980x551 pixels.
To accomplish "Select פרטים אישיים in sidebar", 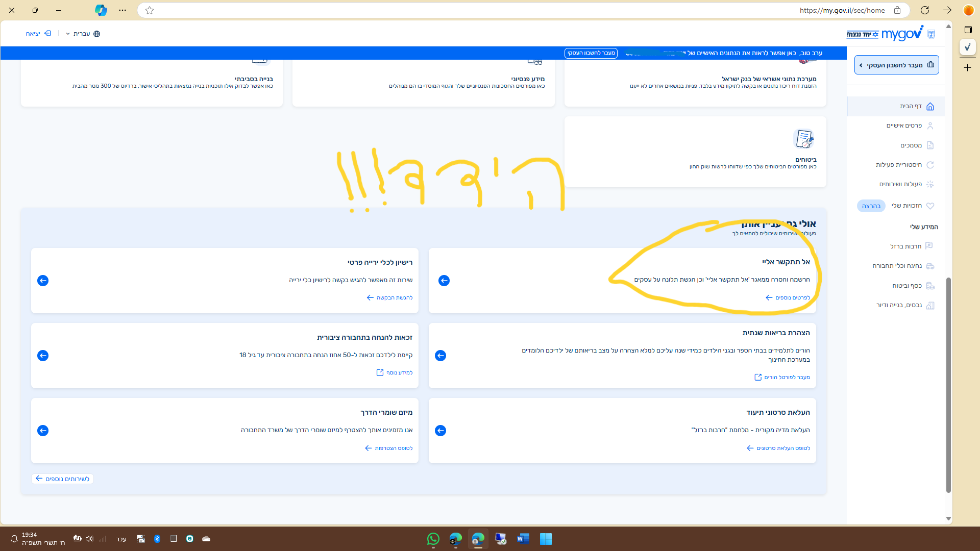I will click(x=904, y=126).
